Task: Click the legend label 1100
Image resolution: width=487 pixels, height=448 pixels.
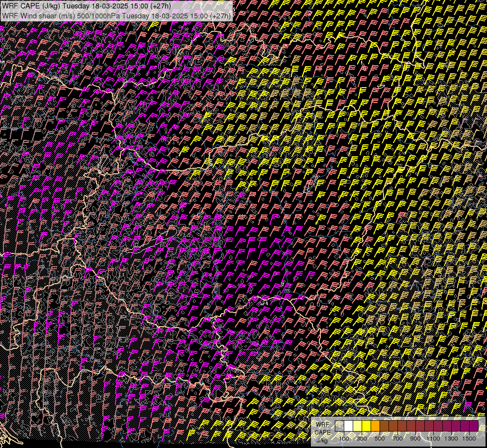Action: pos(433,439)
